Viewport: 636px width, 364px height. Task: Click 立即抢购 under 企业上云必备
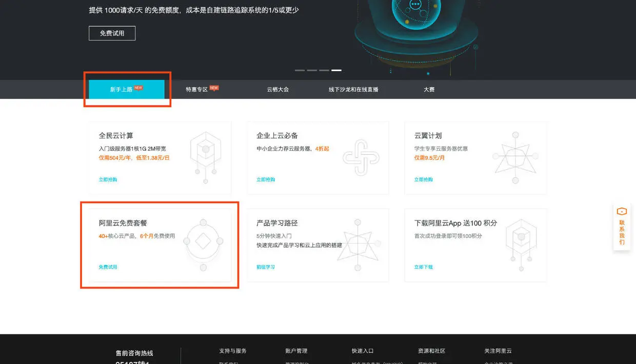click(x=266, y=179)
